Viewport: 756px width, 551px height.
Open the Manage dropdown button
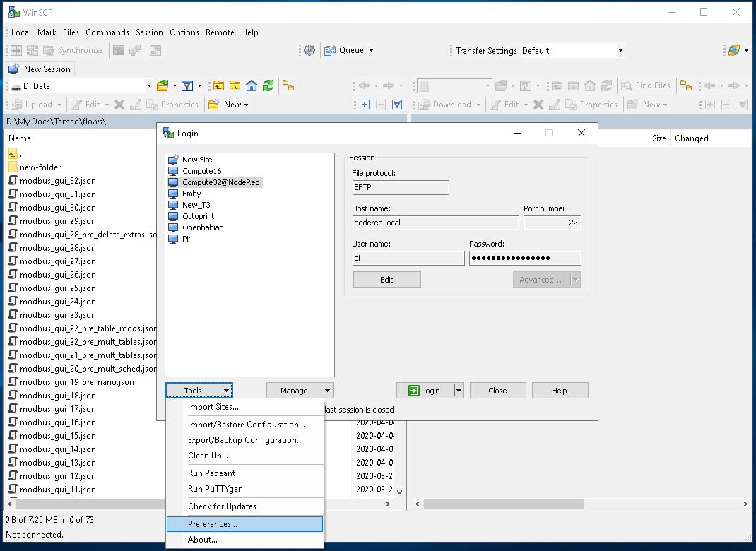(300, 391)
